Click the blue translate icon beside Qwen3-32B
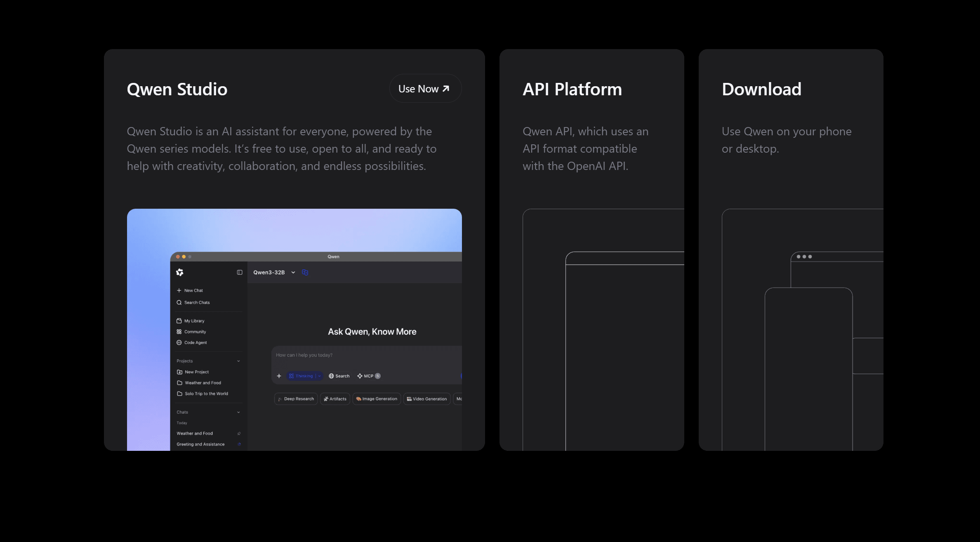This screenshot has height=542, width=980. 305,272
